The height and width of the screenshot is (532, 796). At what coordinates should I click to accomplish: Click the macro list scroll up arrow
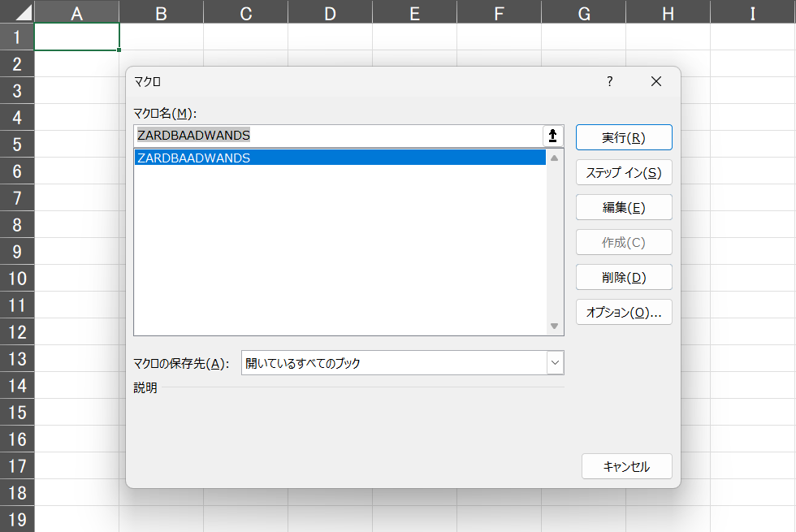554,158
